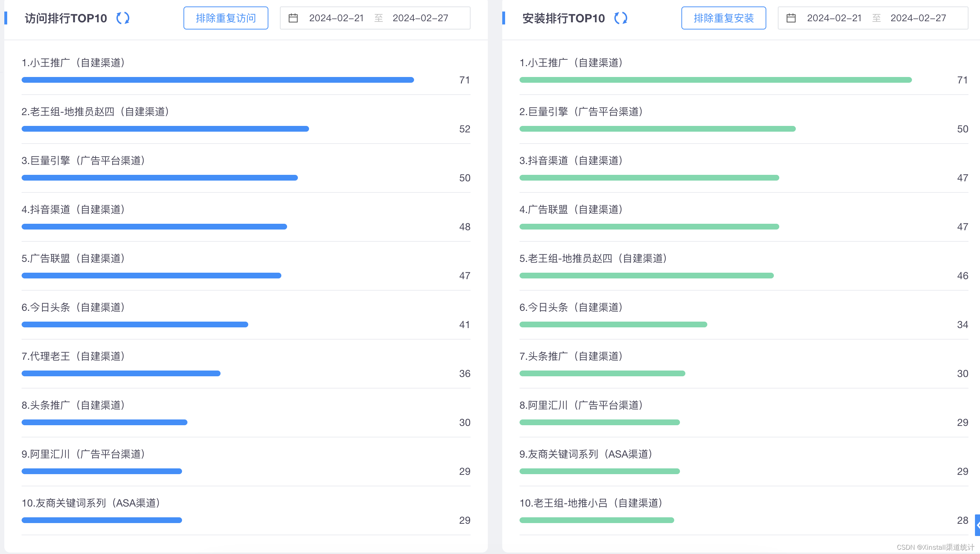980x554 pixels.
Task: Select visit row 3.巨量引擎（广告平台渠道）
Action: tap(246, 168)
